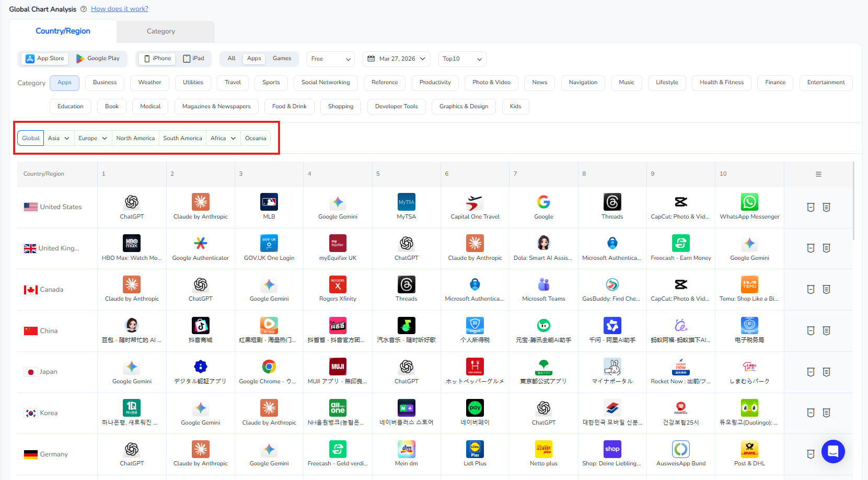The width and height of the screenshot is (868, 480).
Task: Switch store to Google Play
Action: pyautogui.click(x=98, y=59)
